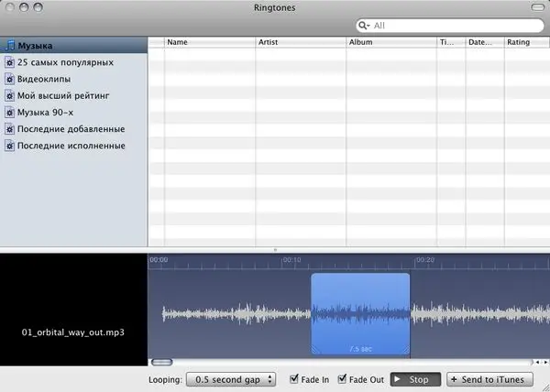
Task: Sort the list by Name column
Action: click(x=210, y=42)
